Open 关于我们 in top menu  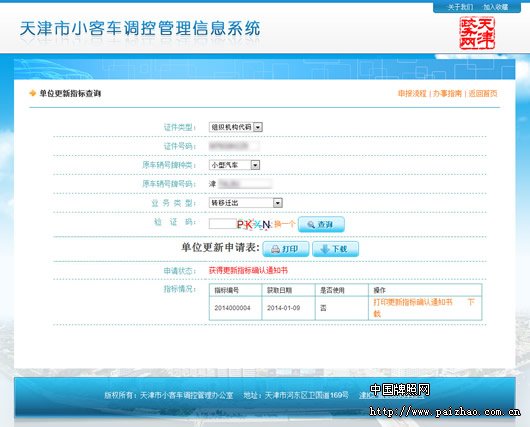[460, 7]
